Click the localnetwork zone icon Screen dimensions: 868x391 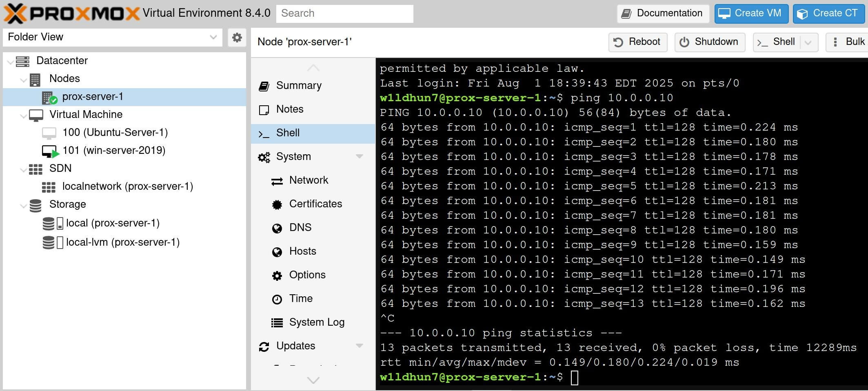(x=49, y=187)
